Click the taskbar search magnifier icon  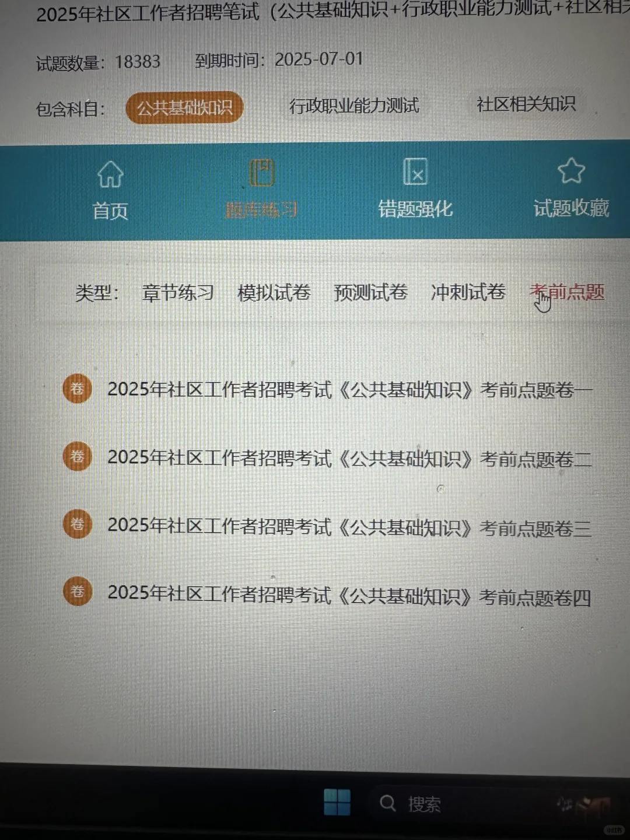tap(387, 803)
